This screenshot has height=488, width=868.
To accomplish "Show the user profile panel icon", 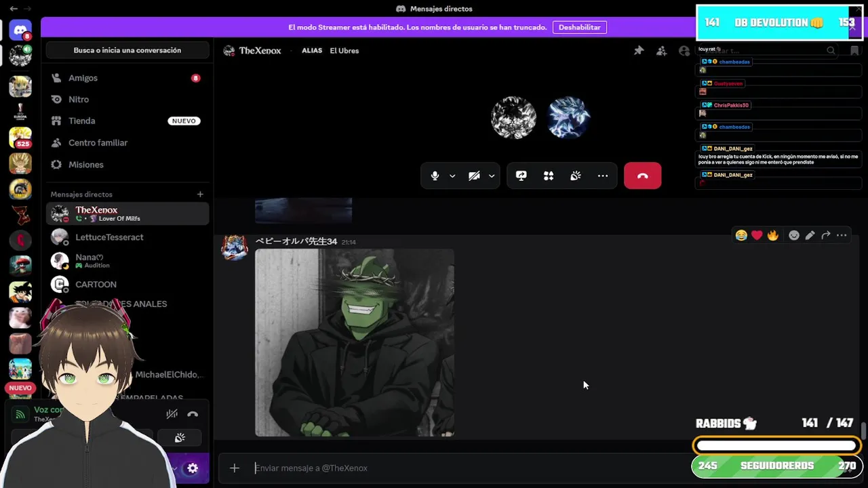I will pos(684,50).
